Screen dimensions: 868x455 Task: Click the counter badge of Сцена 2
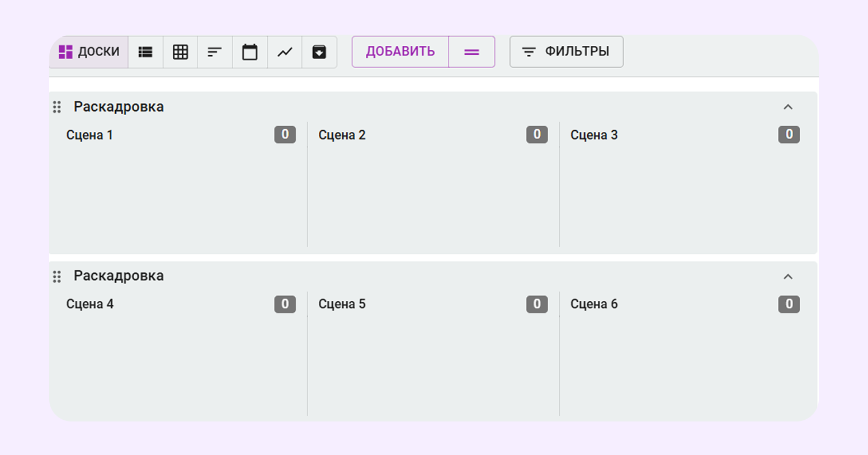[536, 135]
